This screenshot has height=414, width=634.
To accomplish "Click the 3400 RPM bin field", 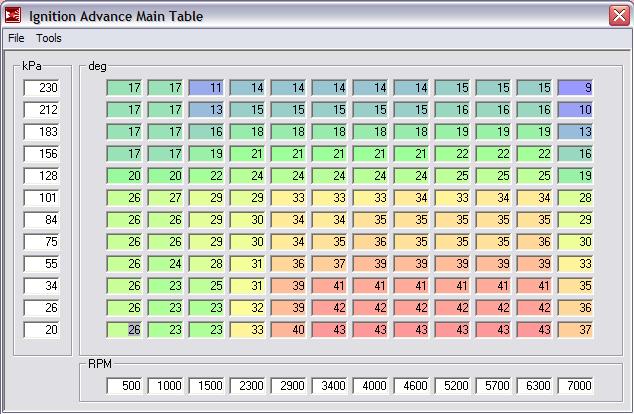I will [x=329, y=385].
